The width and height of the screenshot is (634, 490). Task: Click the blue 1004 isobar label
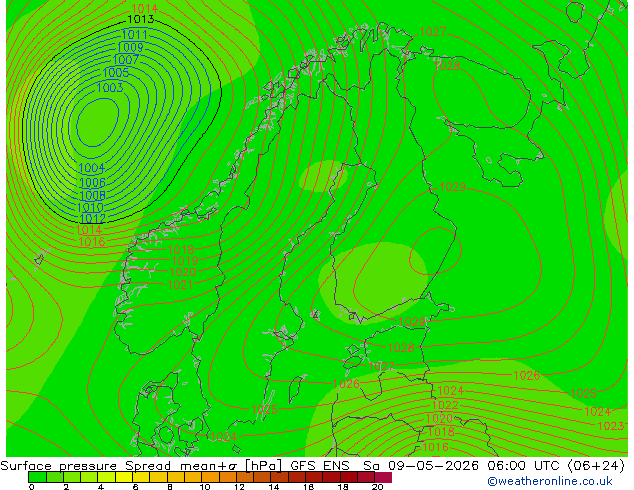coord(91,168)
